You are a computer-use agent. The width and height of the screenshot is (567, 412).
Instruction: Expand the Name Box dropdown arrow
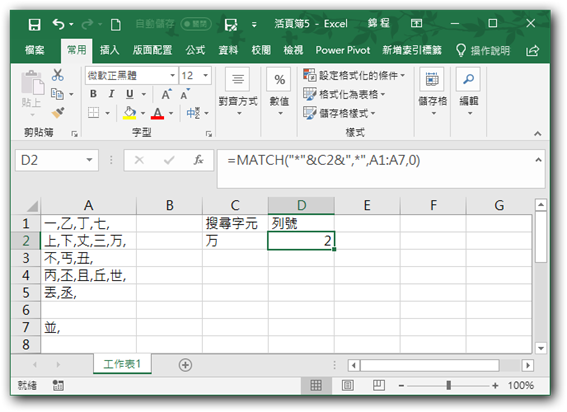[89, 160]
